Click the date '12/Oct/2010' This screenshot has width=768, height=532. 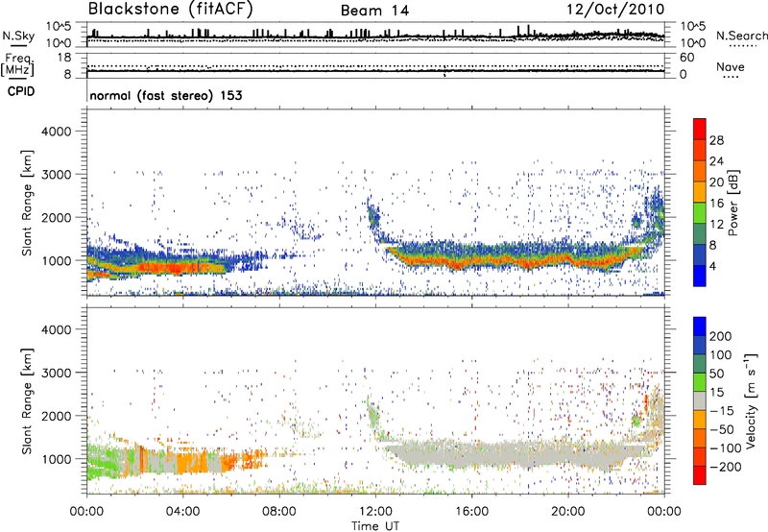[615, 10]
